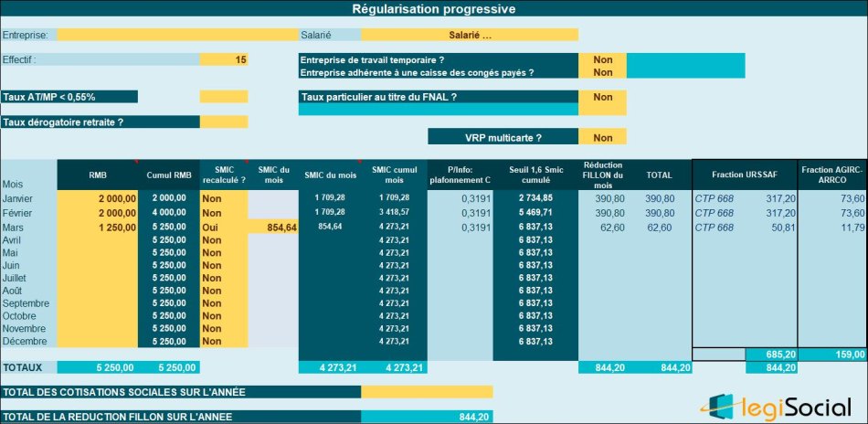868x424 pixels.
Task: Click the Entreprise name input cell
Action: tap(177, 35)
